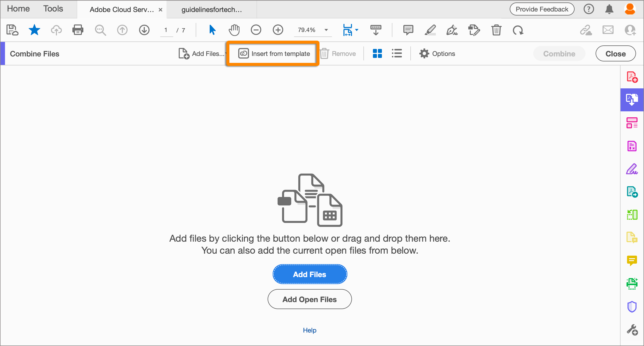Click the blue Add Files button

point(310,274)
